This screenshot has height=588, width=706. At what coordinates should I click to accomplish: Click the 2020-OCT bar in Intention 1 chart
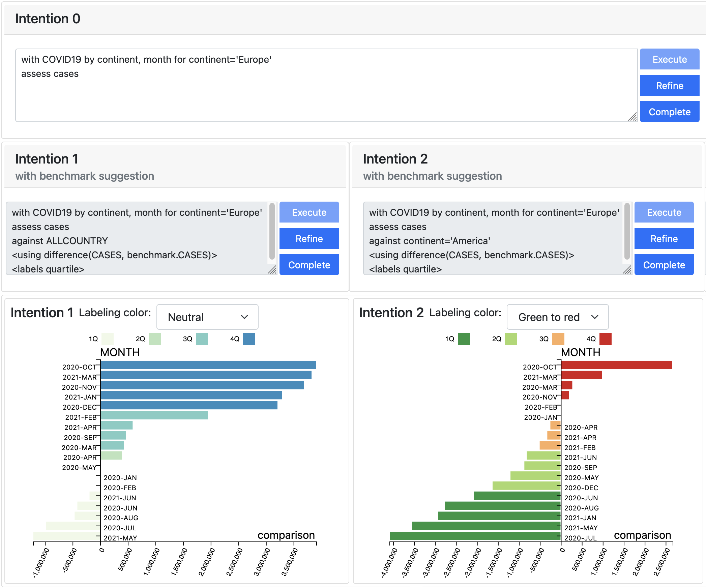[x=208, y=365]
